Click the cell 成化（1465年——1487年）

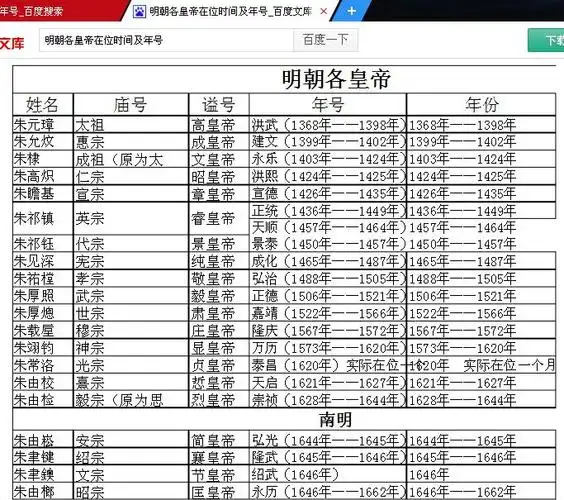[328, 261]
